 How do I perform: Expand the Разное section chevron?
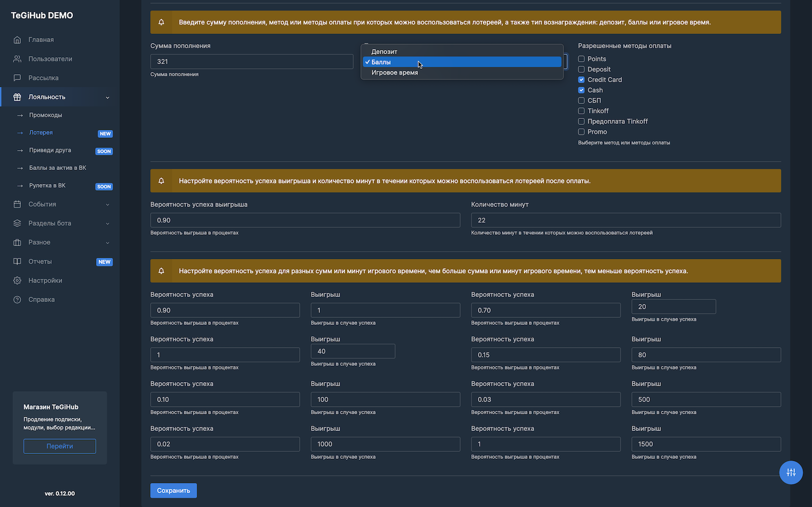coord(107,243)
